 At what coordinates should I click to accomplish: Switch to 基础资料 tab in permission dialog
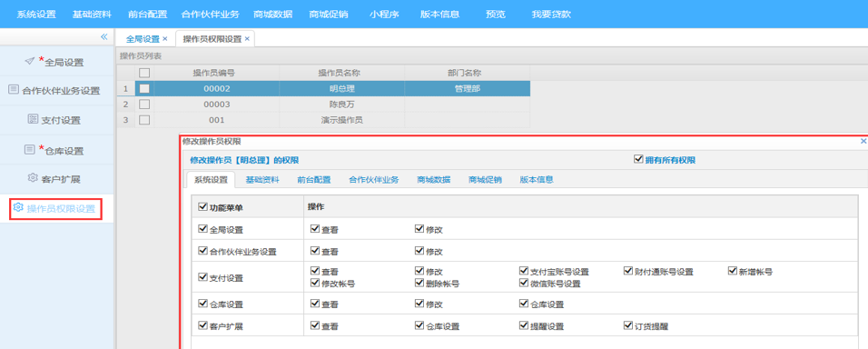click(262, 179)
